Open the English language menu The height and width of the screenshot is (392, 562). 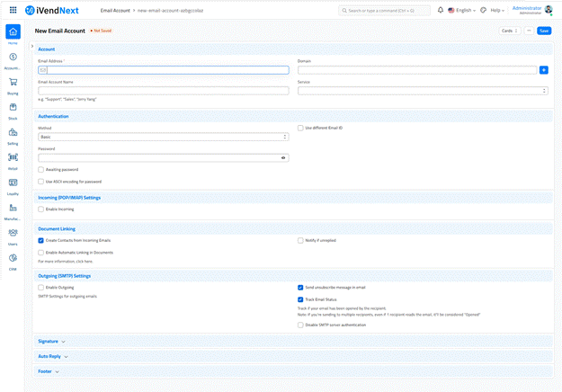(x=463, y=10)
